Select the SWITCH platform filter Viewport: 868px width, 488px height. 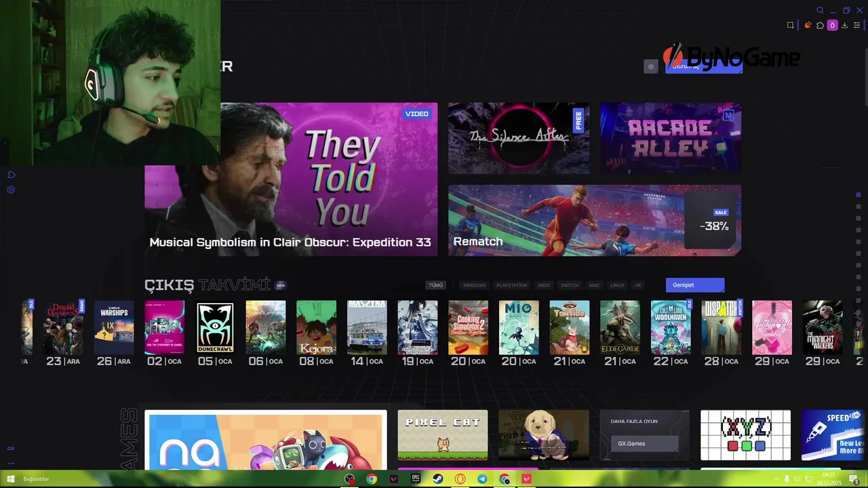coord(570,285)
